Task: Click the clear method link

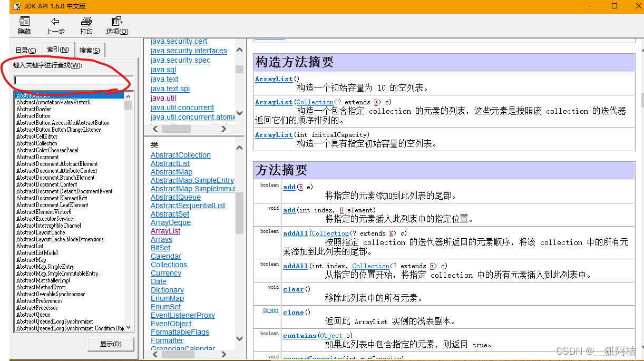Action: tap(293, 289)
